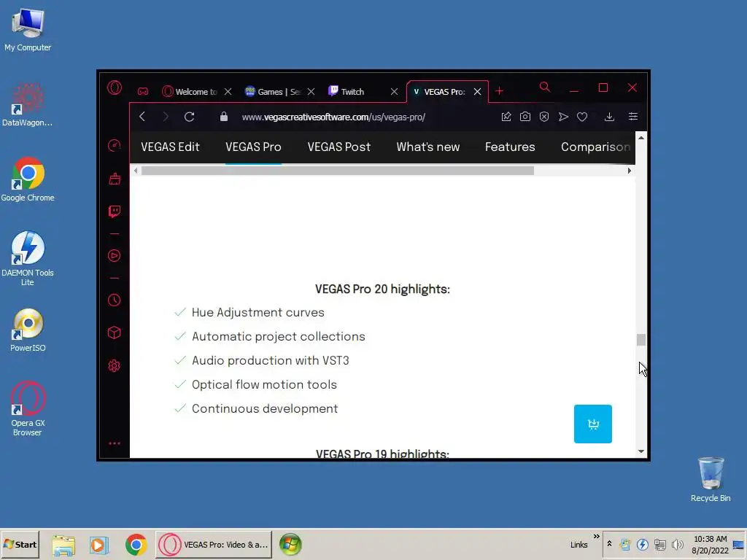The height and width of the screenshot is (560, 747).
Task: Open the downloads icon
Action: (609, 117)
